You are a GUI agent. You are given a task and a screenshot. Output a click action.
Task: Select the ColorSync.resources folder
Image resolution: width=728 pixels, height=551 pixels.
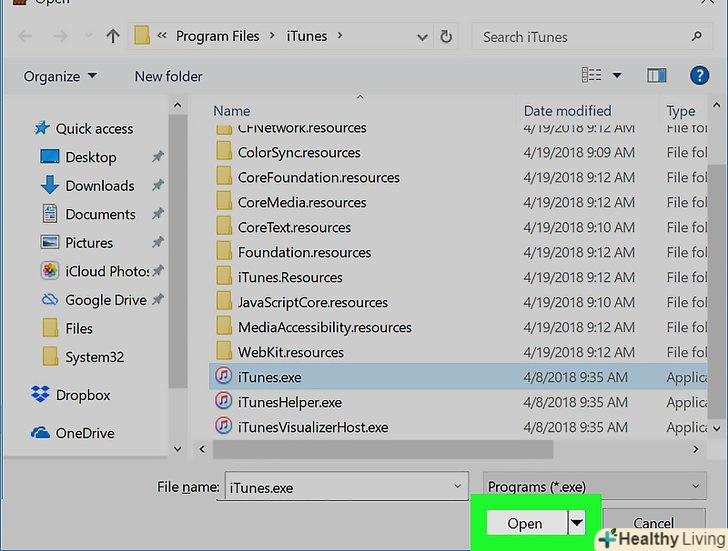click(x=299, y=153)
